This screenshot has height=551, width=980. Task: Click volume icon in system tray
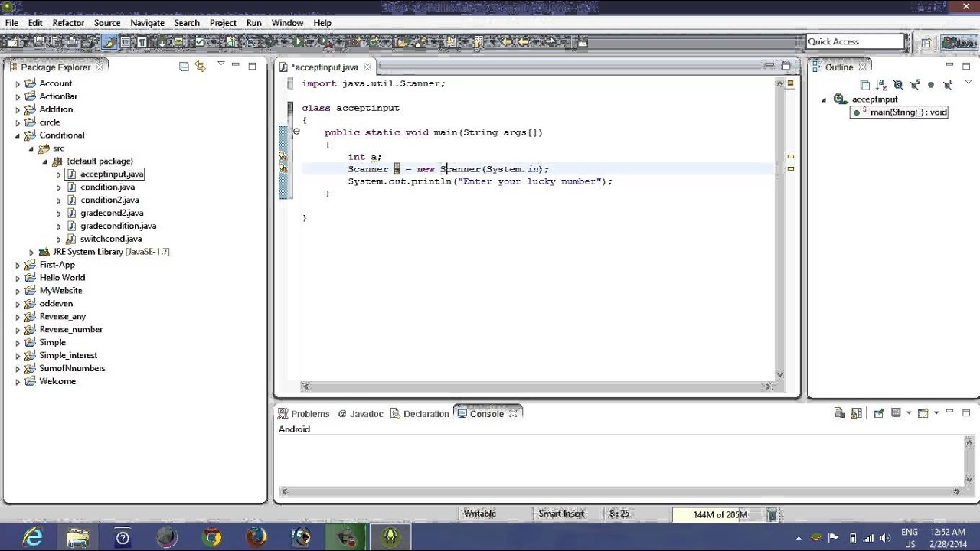(887, 538)
